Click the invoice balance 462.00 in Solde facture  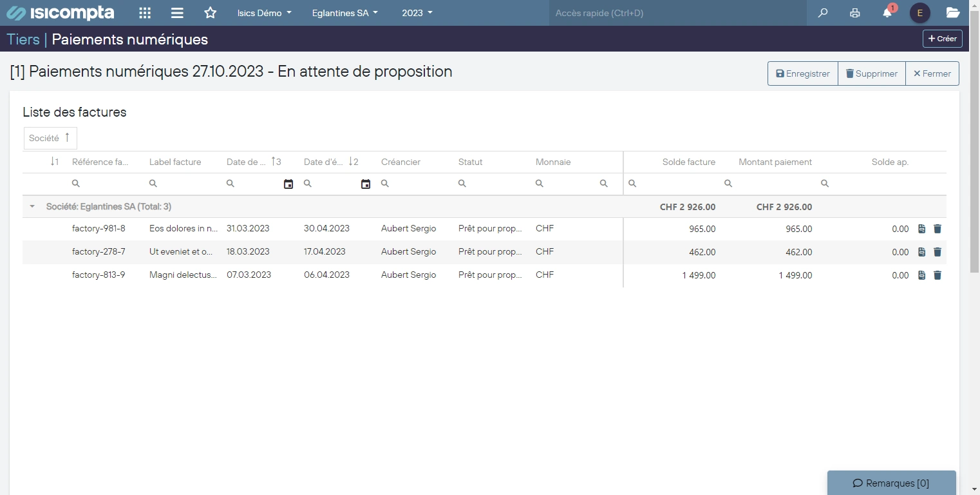tap(702, 253)
